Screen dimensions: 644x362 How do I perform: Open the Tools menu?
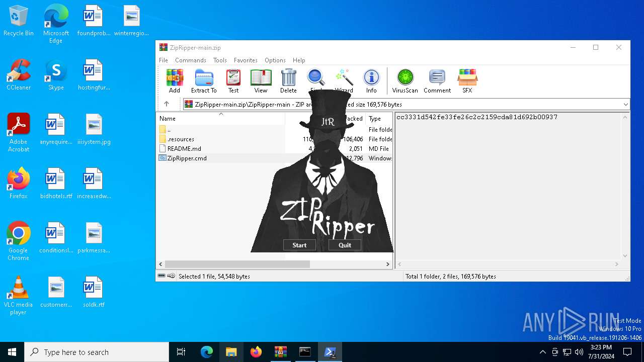[x=220, y=60]
